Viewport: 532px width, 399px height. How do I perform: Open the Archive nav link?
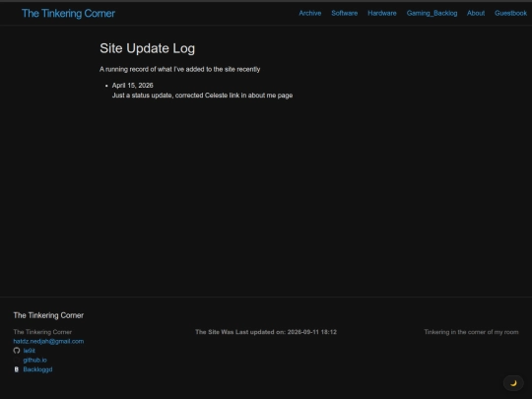point(309,13)
